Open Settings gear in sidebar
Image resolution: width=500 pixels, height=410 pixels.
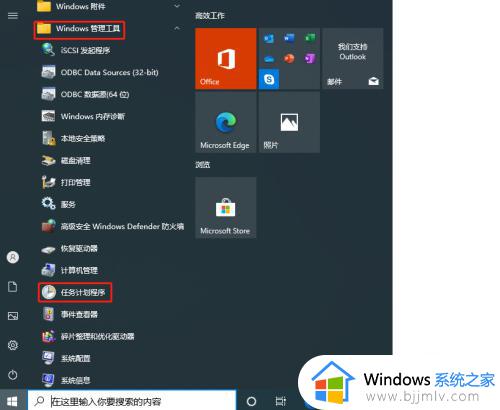(x=13, y=345)
